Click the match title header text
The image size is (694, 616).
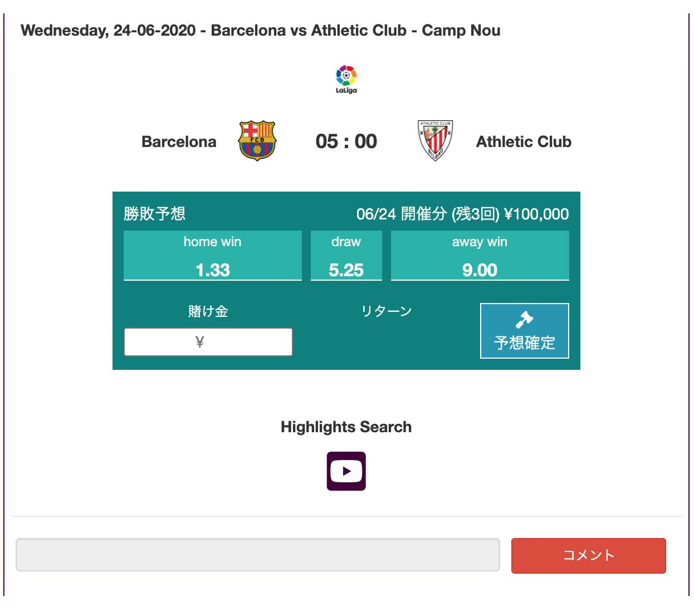[x=260, y=31]
